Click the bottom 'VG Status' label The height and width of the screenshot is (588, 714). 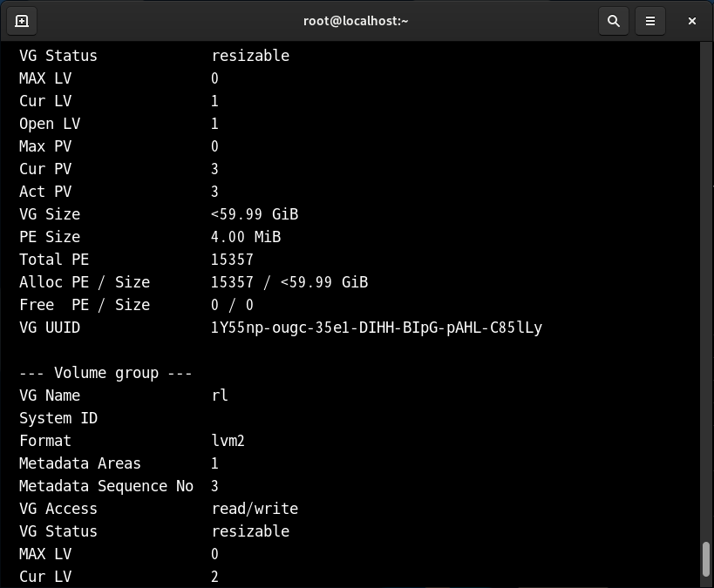coord(58,531)
